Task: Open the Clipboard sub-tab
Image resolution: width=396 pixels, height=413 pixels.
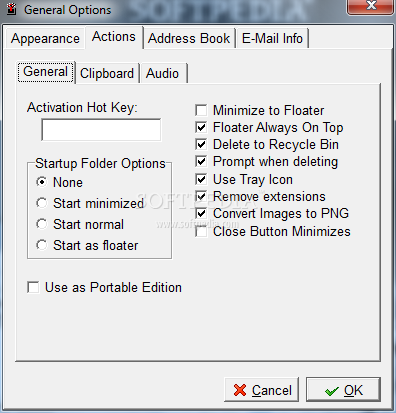Action: [x=107, y=73]
